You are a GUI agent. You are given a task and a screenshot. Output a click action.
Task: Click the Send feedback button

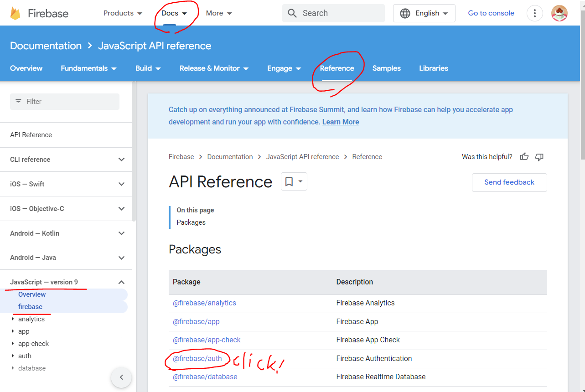pyautogui.click(x=509, y=182)
